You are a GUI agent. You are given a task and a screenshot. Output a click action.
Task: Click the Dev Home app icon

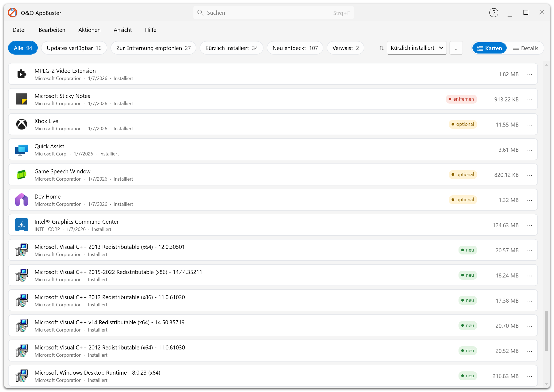click(x=22, y=200)
